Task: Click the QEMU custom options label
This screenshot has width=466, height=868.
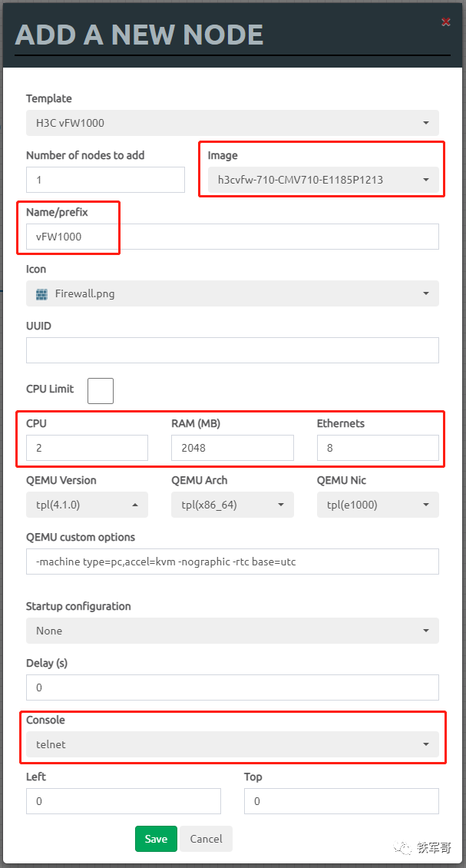Action: coord(81,537)
